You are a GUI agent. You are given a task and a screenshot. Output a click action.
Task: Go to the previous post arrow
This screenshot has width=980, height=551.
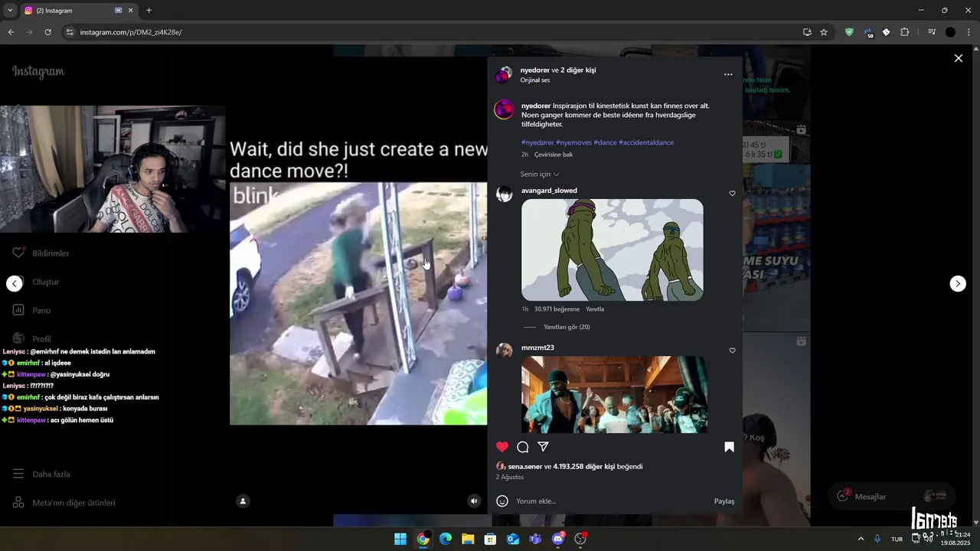click(x=15, y=283)
